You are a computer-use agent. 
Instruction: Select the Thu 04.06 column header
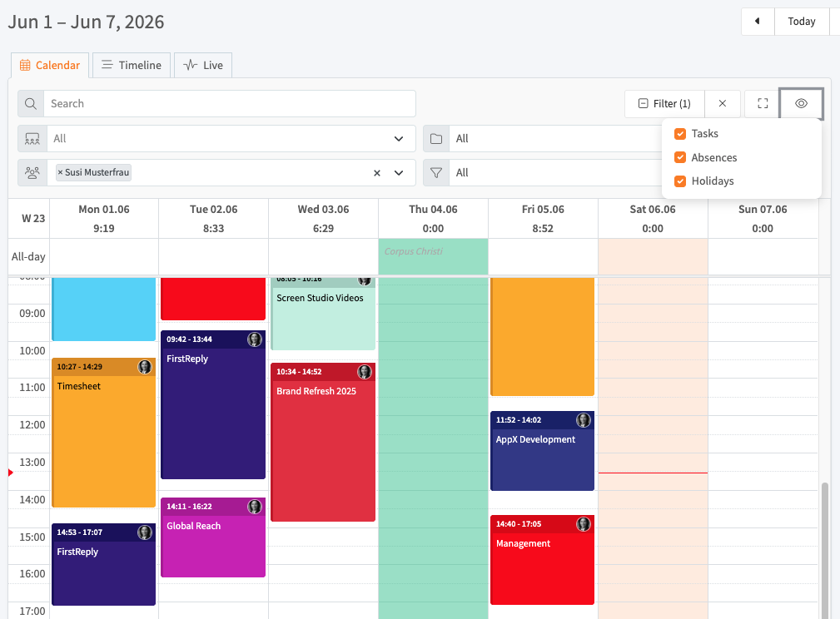[433, 219]
